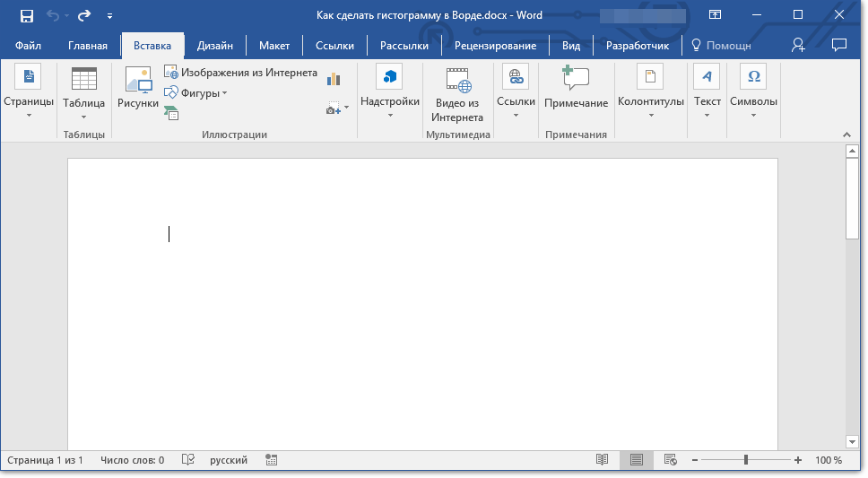Image resolution: width=868 pixels, height=478 pixels.
Task: Collapse the ribbon with the arrow
Action: pyautogui.click(x=844, y=134)
